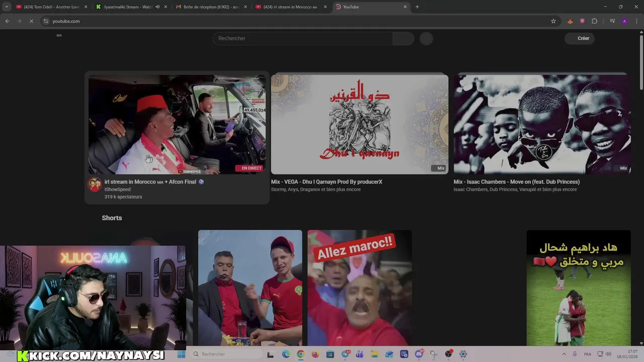
Task: Open Microsoft Store from the taskbar
Action: (330, 354)
